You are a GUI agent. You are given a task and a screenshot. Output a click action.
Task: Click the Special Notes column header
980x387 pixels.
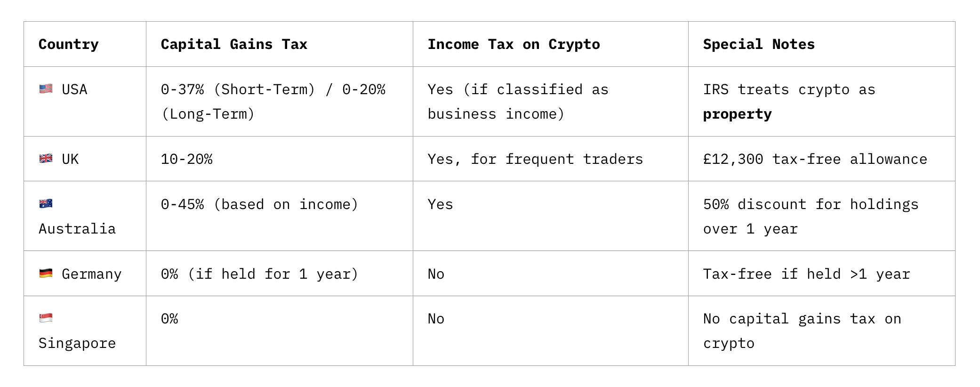tap(759, 44)
